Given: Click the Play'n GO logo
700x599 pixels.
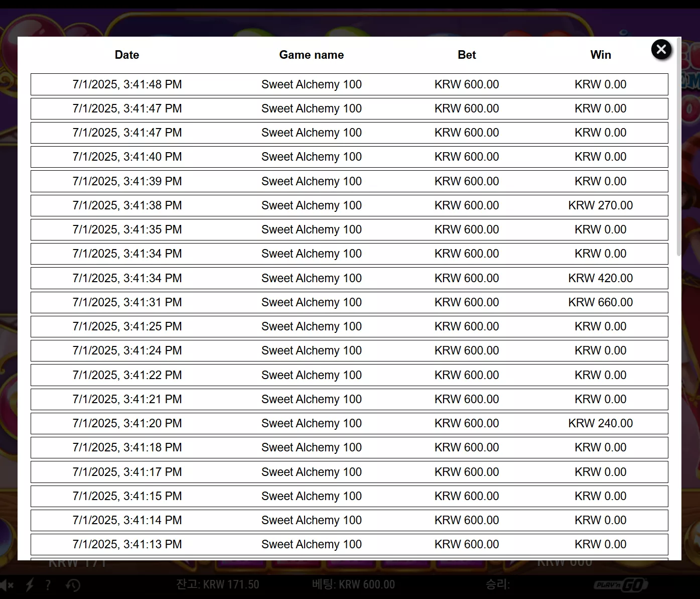Looking at the screenshot, I should 621,585.
